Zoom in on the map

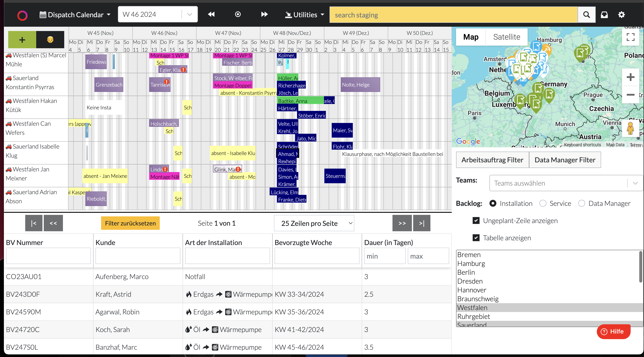pyautogui.click(x=630, y=77)
